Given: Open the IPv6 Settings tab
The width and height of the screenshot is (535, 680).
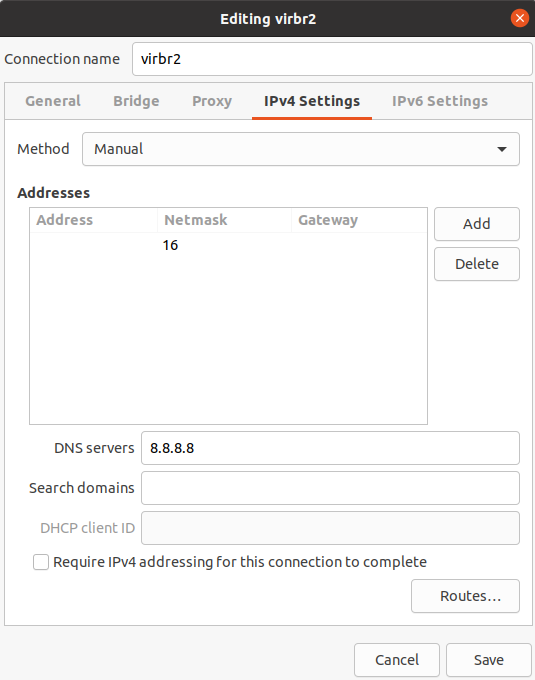Looking at the screenshot, I should pyautogui.click(x=440, y=101).
